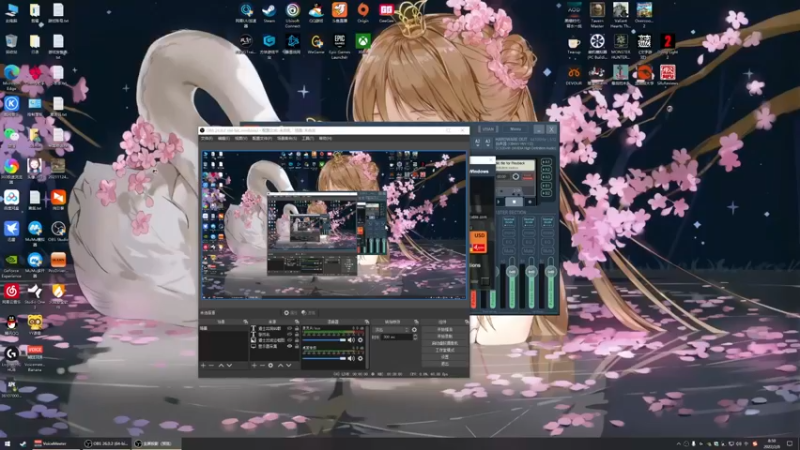Click Start Recording button in OBS controls
Screen dimensions: 800x450
444,336
